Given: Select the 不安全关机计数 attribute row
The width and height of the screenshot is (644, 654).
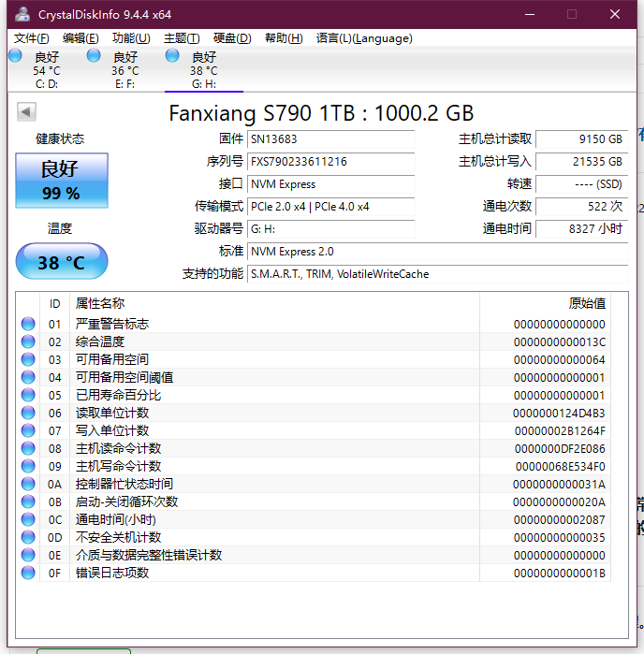Looking at the screenshot, I should 313,537.
